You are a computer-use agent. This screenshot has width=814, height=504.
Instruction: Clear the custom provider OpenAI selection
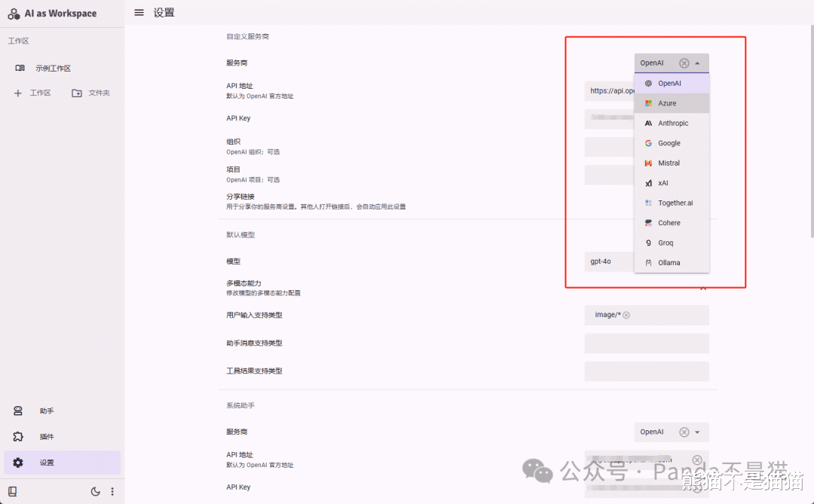[684, 63]
